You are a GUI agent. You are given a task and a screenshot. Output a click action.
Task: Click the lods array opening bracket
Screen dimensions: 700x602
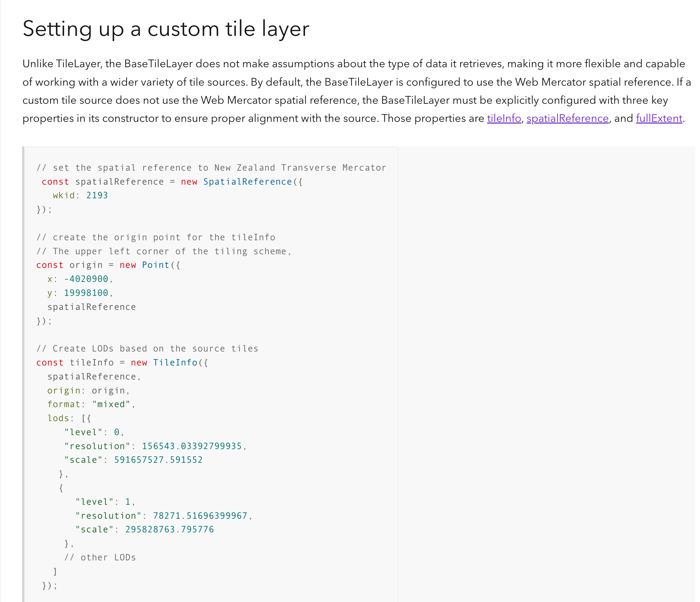85,418
